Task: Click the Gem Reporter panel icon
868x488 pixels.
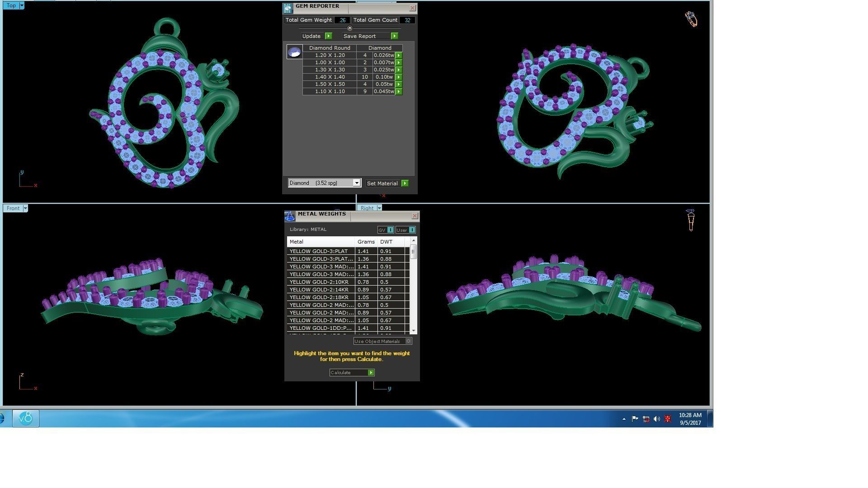Action: tap(288, 9)
